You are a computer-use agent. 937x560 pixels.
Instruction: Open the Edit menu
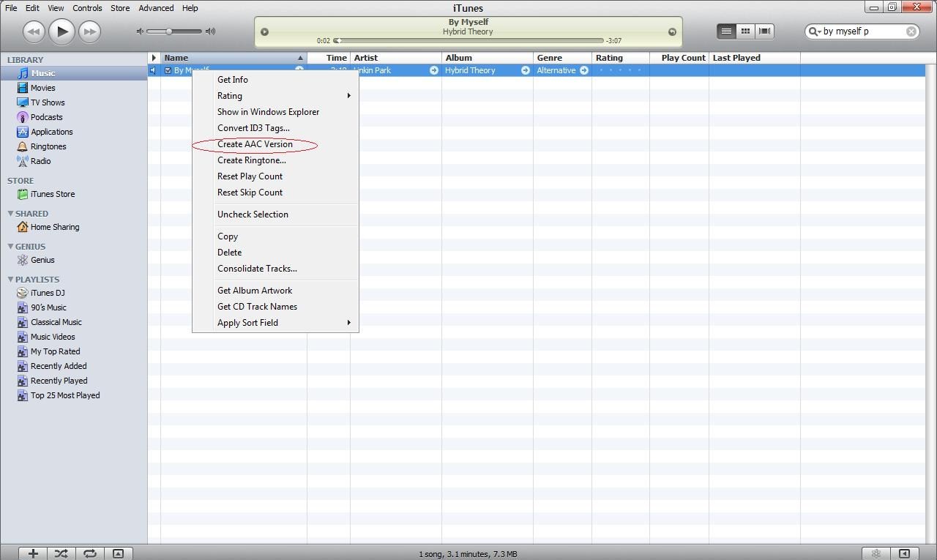point(32,8)
